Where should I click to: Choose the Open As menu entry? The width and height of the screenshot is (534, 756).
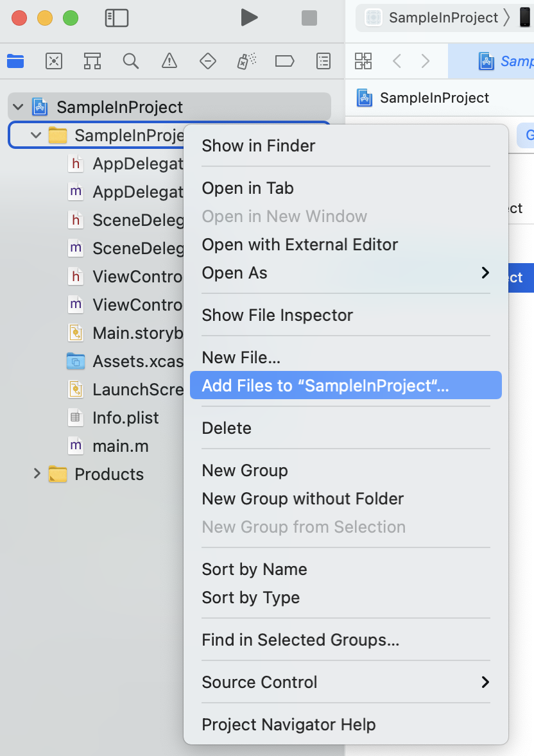click(346, 273)
